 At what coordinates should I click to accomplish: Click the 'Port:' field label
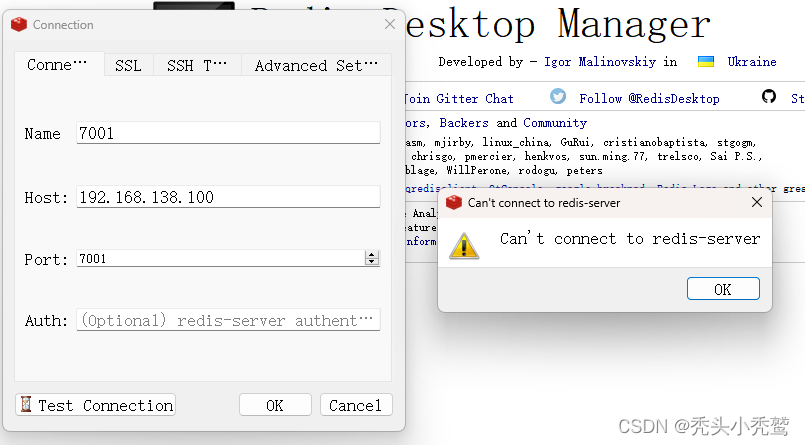pos(46,259)
